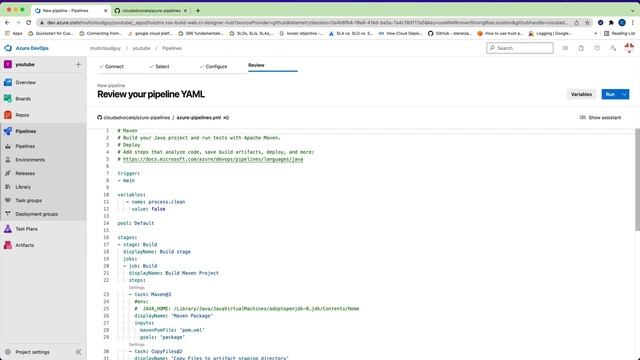Open Releases in the sidebar

tap(25, 173)
